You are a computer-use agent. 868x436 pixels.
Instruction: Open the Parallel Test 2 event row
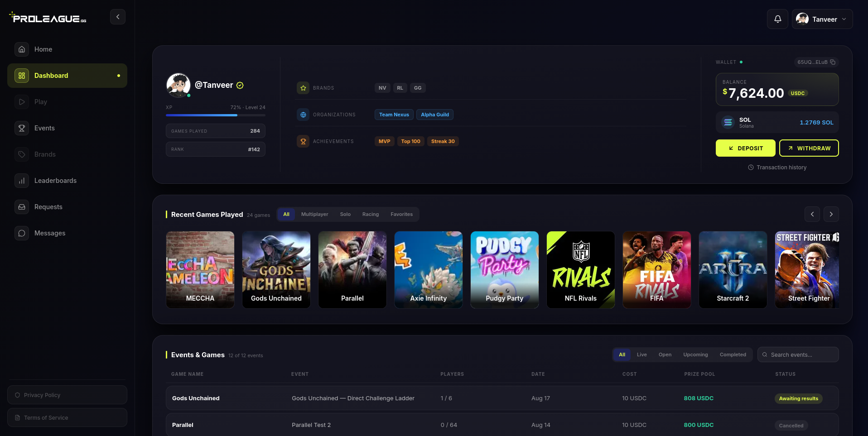click(502, 425)
